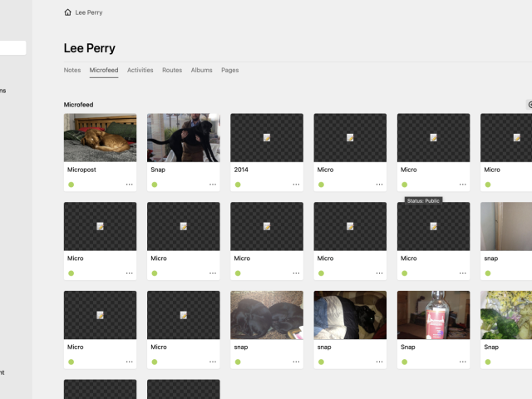Go to the Routes tab

(172, 70)
